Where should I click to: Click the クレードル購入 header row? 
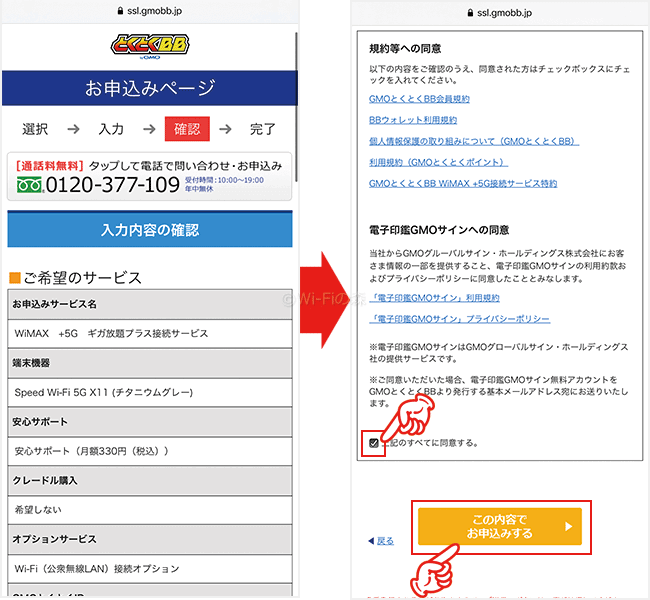[x=150, y=481]
